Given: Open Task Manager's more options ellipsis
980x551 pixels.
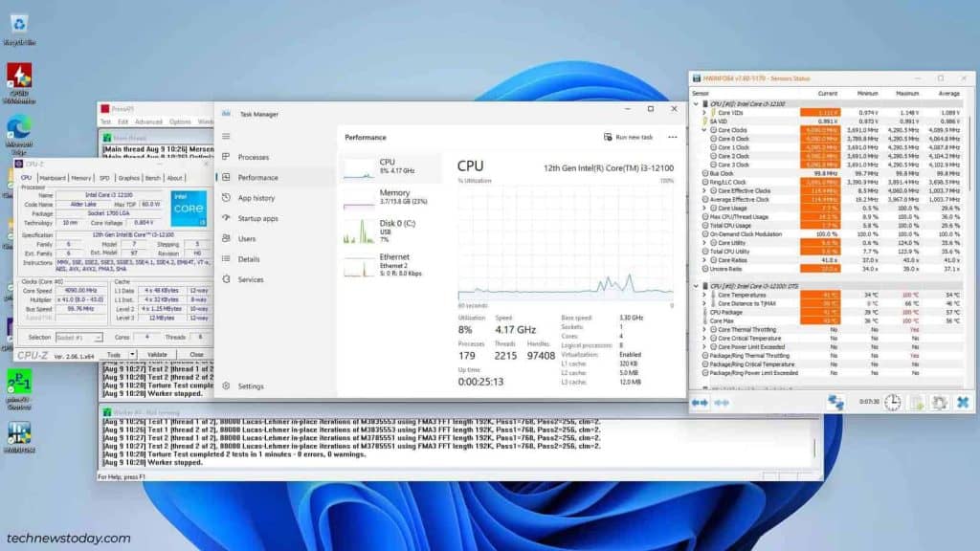Looking at the screenshot, I should click(672, 137).
